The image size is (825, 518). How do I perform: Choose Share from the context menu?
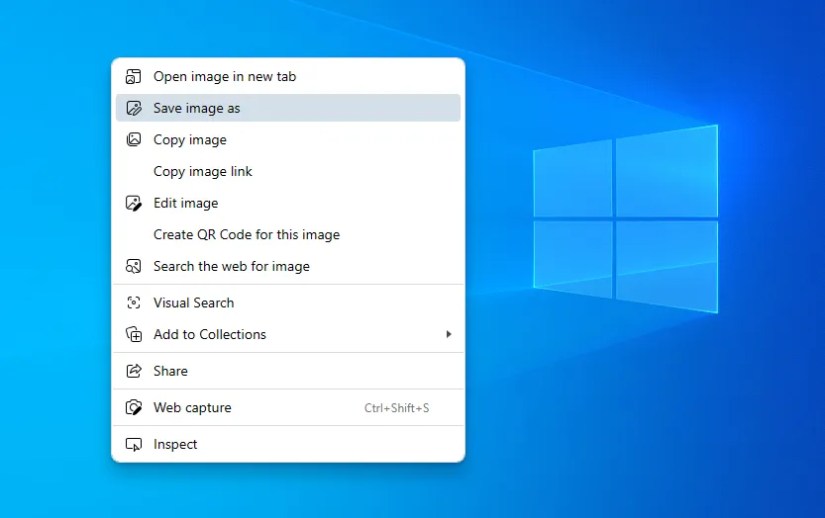point(288,371)
